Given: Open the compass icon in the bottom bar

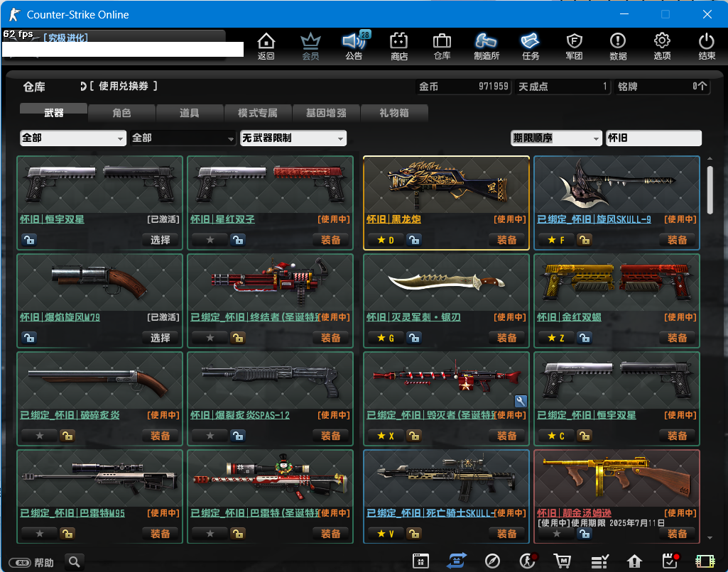Looking at the screenshot, I should pos(492,561).
